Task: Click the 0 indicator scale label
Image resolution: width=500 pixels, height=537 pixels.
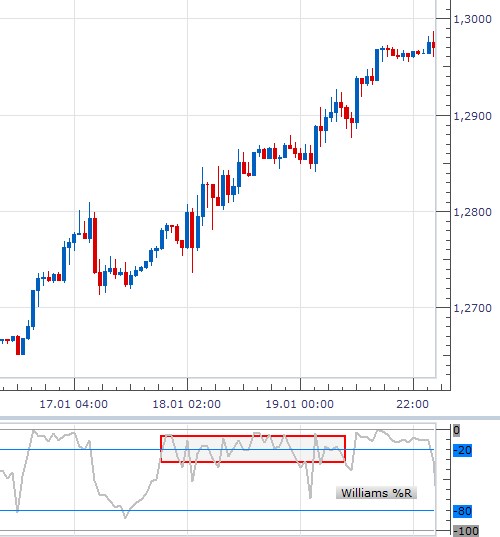Action: 456,430
